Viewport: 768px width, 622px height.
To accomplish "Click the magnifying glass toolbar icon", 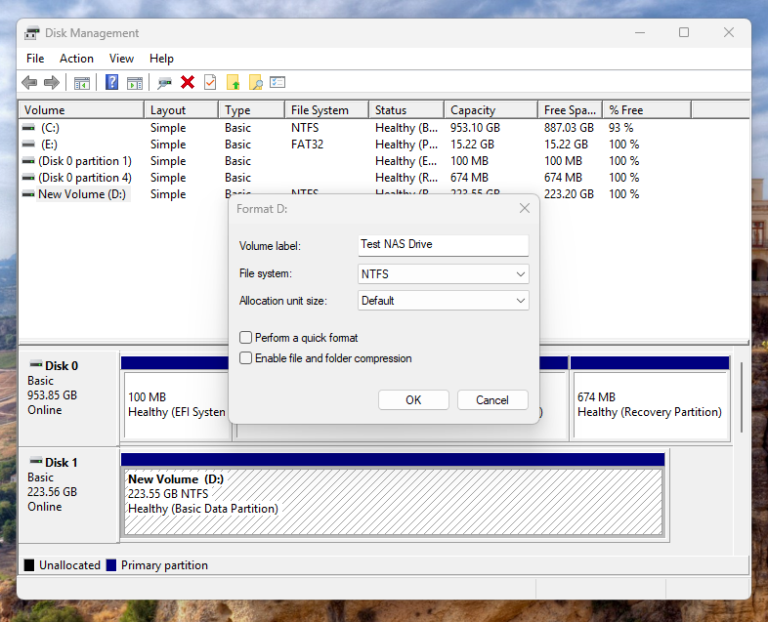I will coord(256,82).
